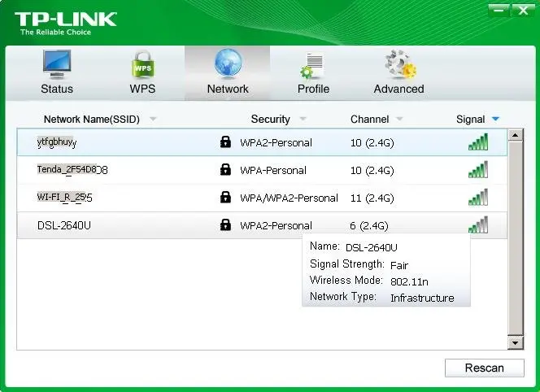Viewport: 540px width, 392px height.
Task: Click the lock icon for WI-FI_R_25 network
Action: pyautogui.click(x=225, y=197)
